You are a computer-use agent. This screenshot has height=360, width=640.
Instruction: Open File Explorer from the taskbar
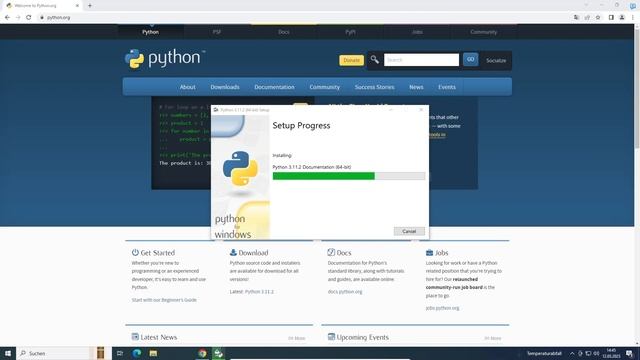tap(153, 353)
